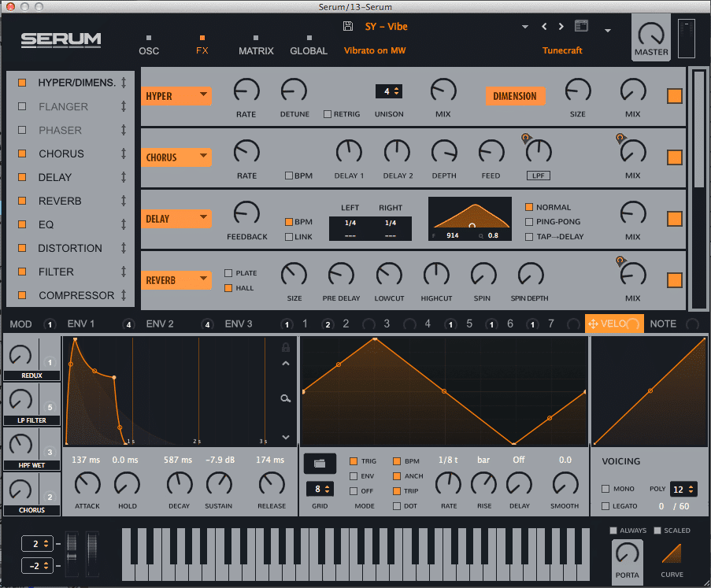Viewport: 711px width, 588px height.
Task: Click the LFO SMOOTH knob
Action: 565,484
